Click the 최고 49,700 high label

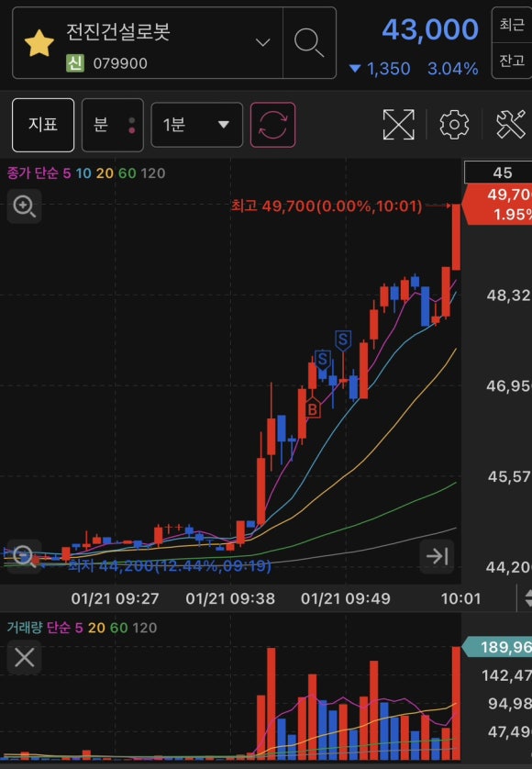coord(327,206)
